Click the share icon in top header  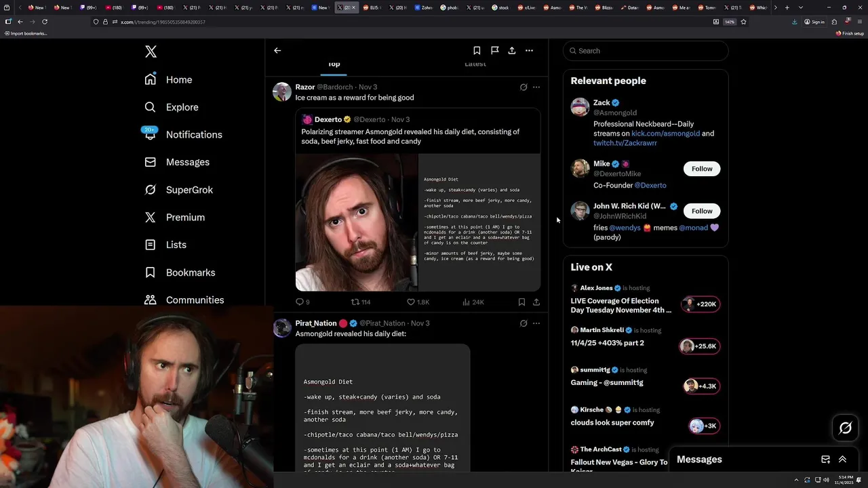(511, 50)
